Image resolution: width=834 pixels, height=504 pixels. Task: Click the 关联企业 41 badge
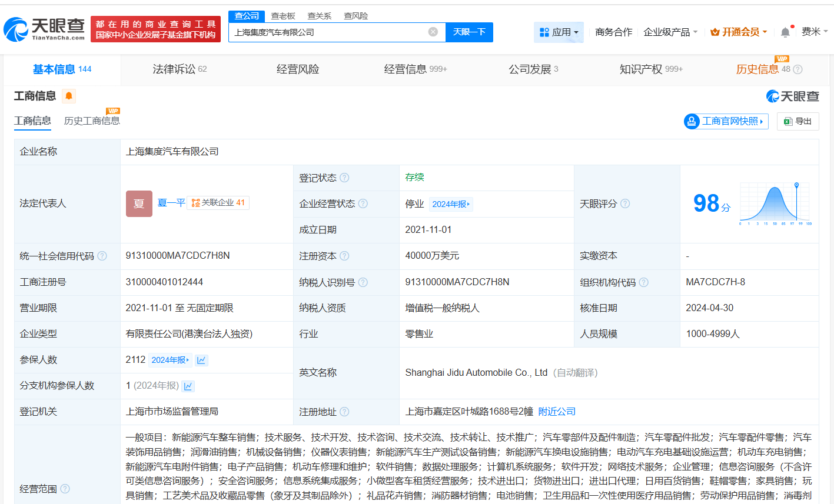coord(218,203)
